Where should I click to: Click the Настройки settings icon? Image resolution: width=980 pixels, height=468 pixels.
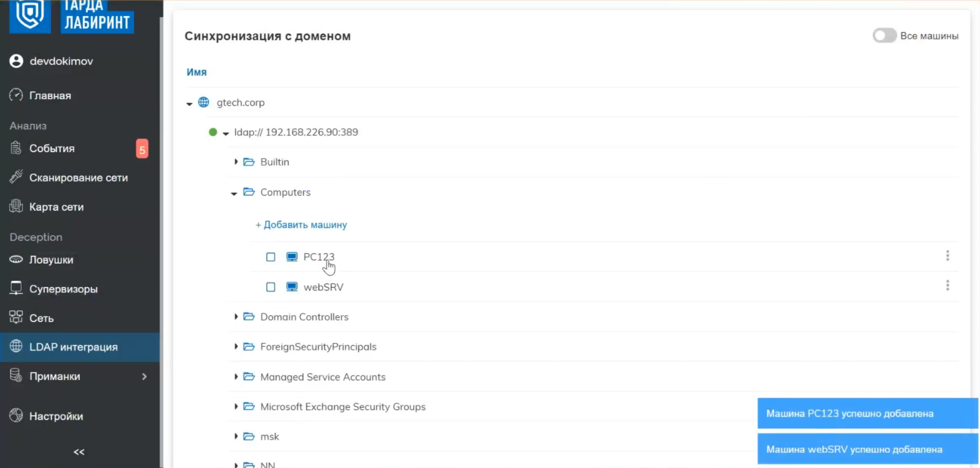16,416
